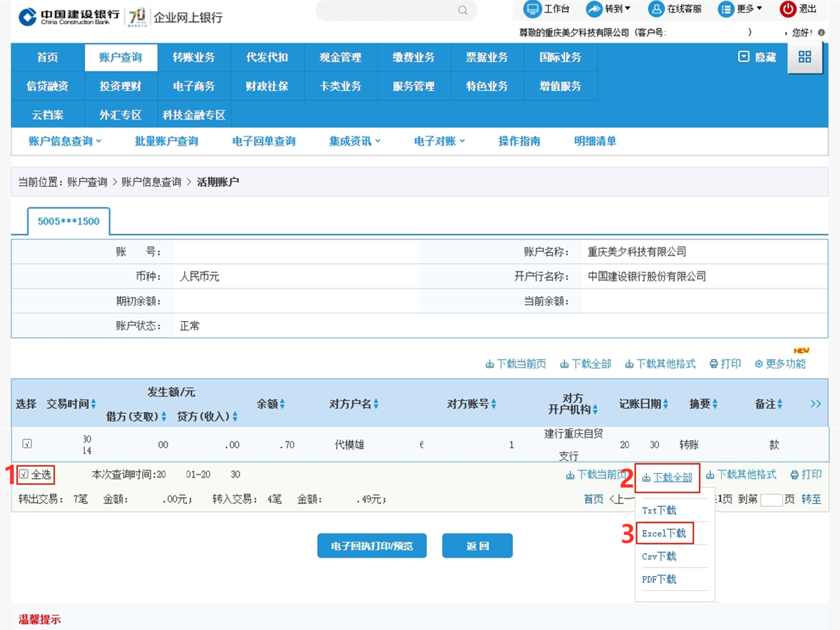
Task: Open the 批量账户查询 link
Action: [x=167, y=141]
